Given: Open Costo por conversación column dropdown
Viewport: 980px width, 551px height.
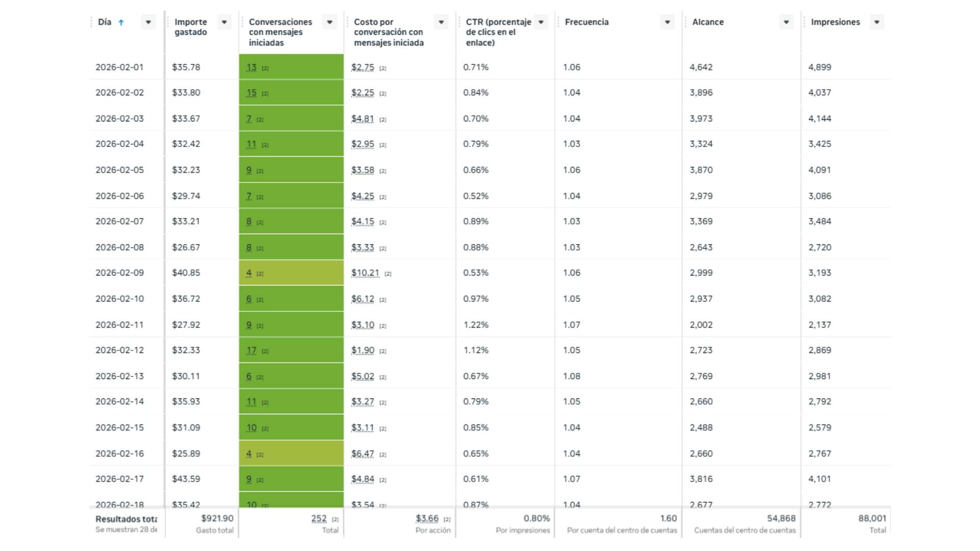Looking at the screenshot, I should point(441,22).
